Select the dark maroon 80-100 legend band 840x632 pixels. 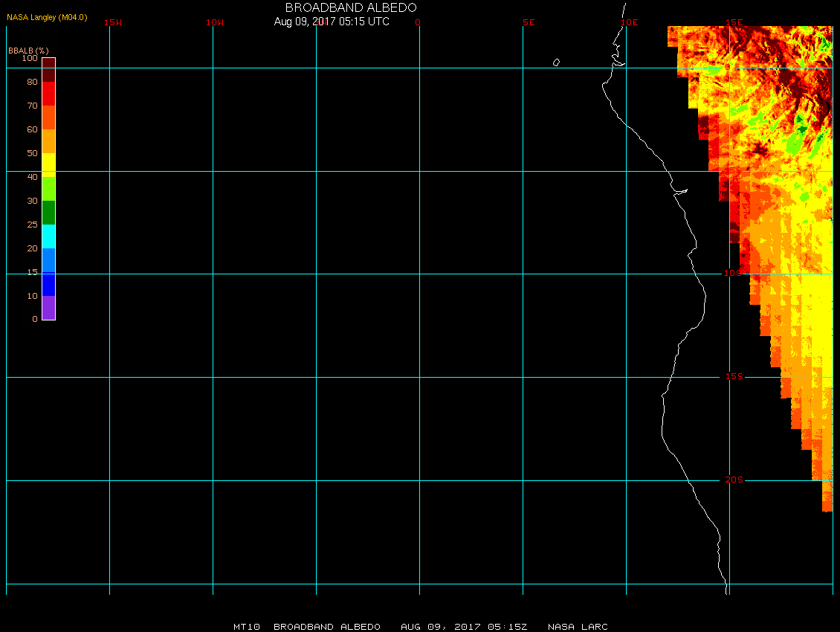49,70
